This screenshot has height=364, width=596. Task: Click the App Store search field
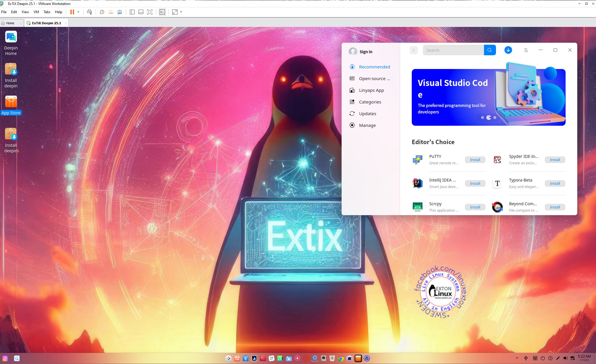point(453,50)
